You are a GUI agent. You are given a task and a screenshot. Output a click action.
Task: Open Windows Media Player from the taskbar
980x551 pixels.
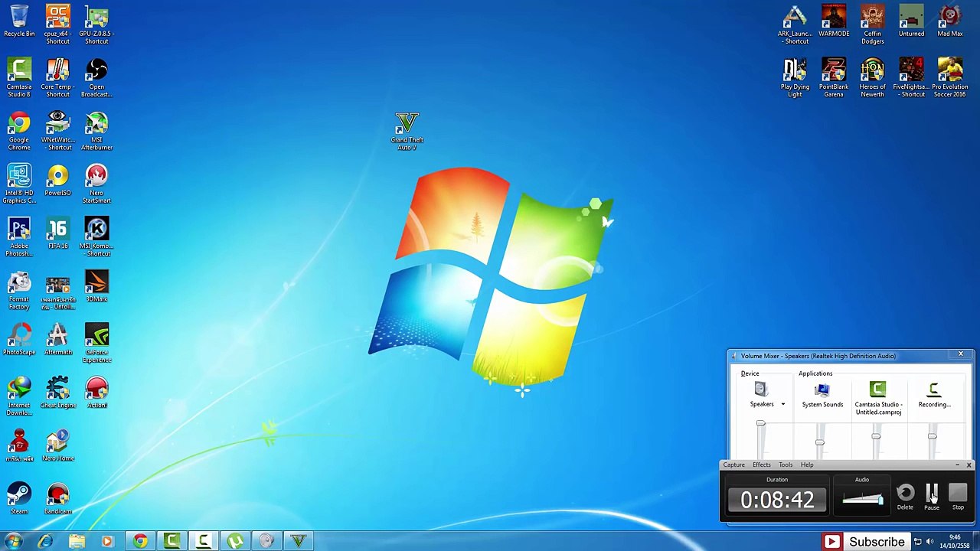(107, 542)
